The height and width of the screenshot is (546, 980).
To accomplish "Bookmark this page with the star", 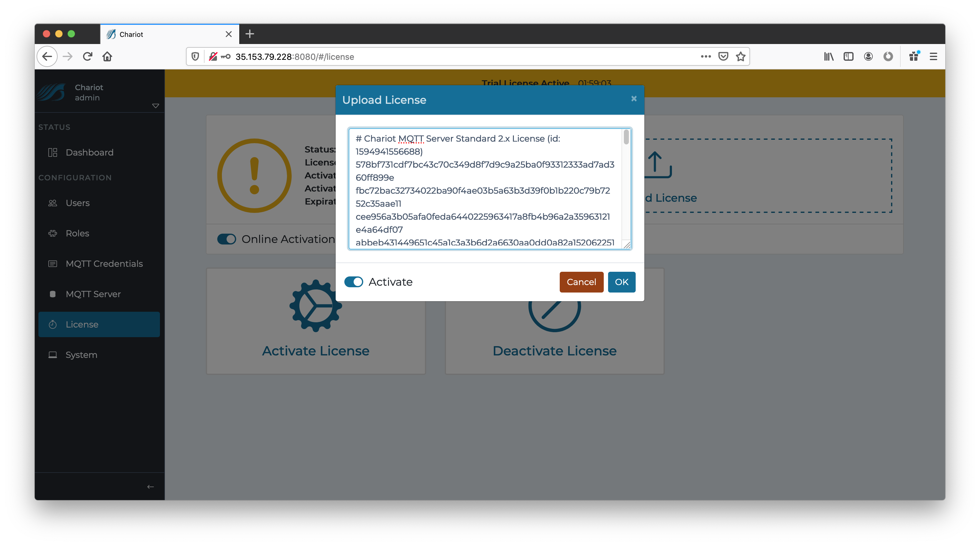I will coord(740,57).
